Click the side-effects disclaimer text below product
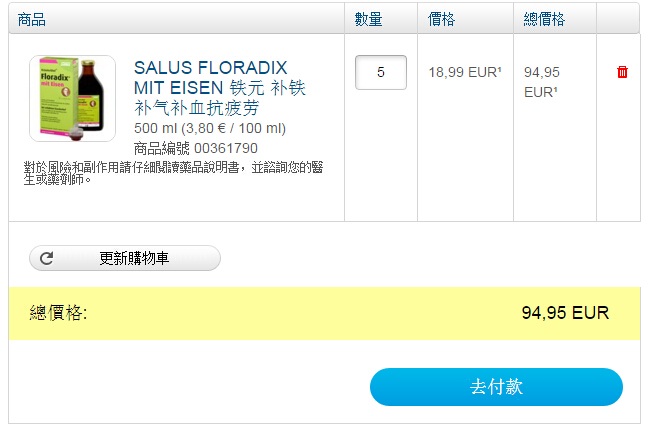The width and height of the screenshot is (649, 430). point(172,173)
